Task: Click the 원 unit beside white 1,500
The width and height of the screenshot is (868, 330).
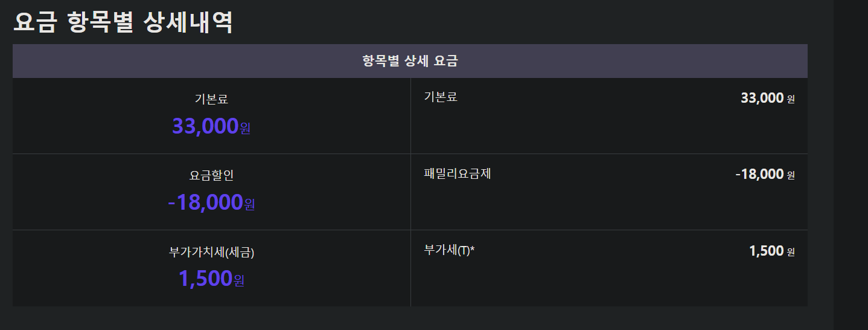Action: [x=791, y=252]
